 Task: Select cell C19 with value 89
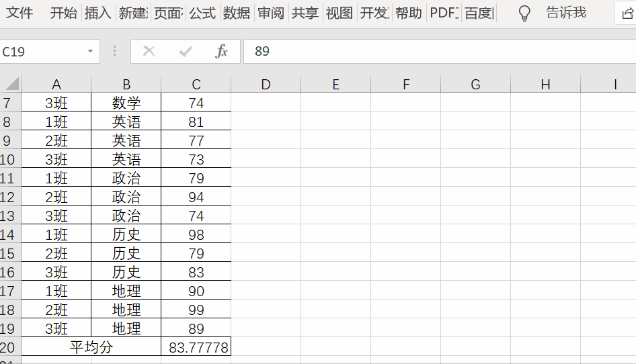(196, 328)
